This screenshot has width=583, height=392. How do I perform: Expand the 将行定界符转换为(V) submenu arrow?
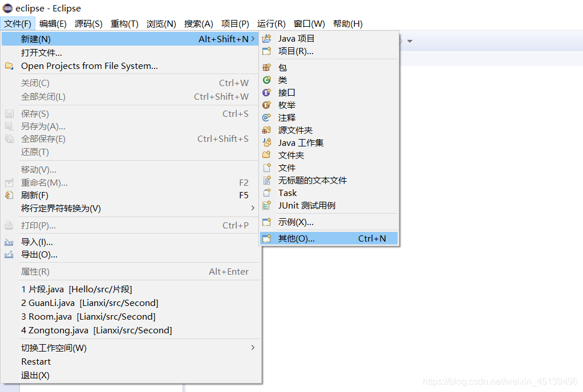click(x=253, y=208)
